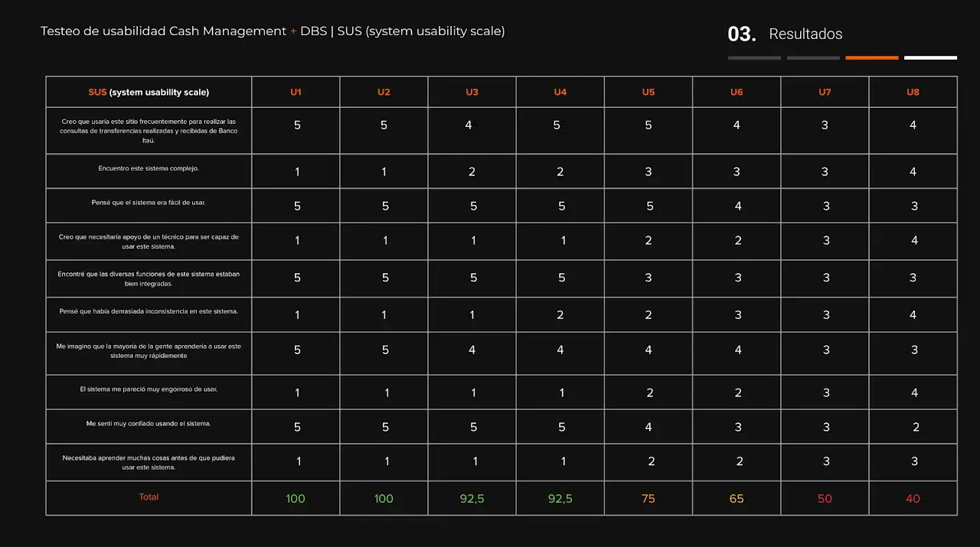This screenshot has height=547, width=980.
Task: Click the orange 'Total' row label
Action: tap(149, 497)
